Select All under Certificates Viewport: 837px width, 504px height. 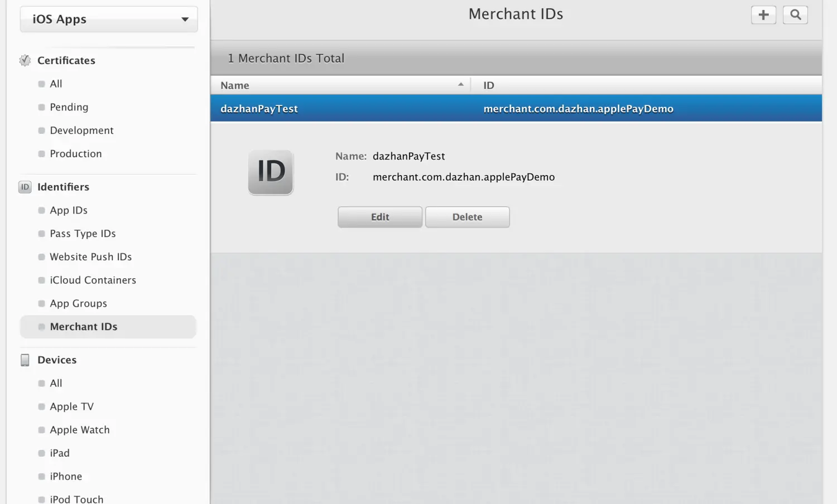point(56,84)
